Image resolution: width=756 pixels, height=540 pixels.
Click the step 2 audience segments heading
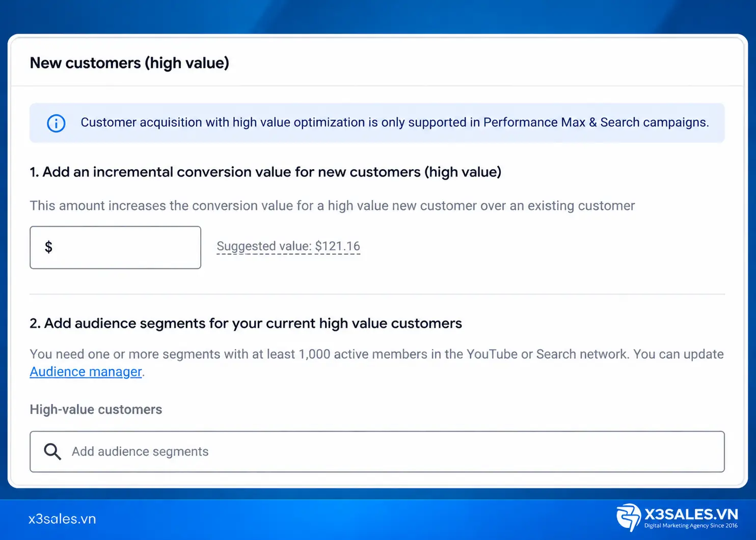pos(246,323)
